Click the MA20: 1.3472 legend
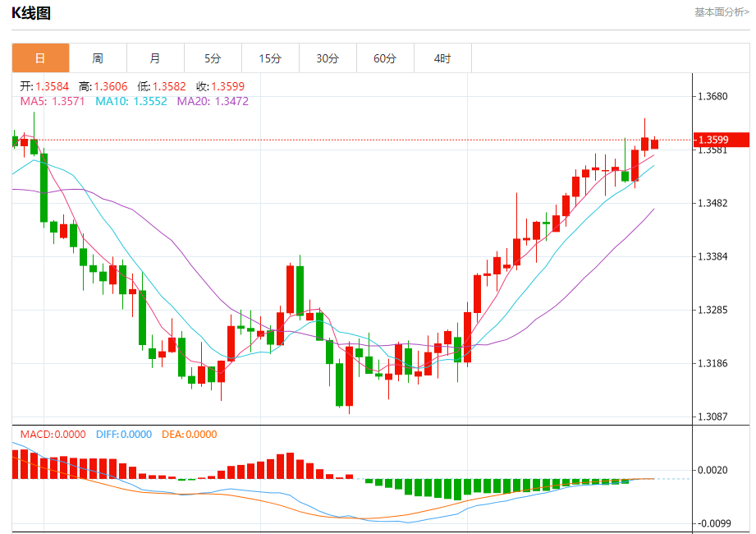This screenshot has width=756, height=534. 213,101
